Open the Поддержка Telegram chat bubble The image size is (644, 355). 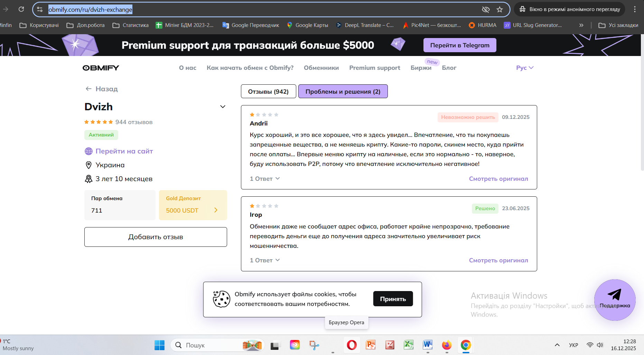pos(615,300)
